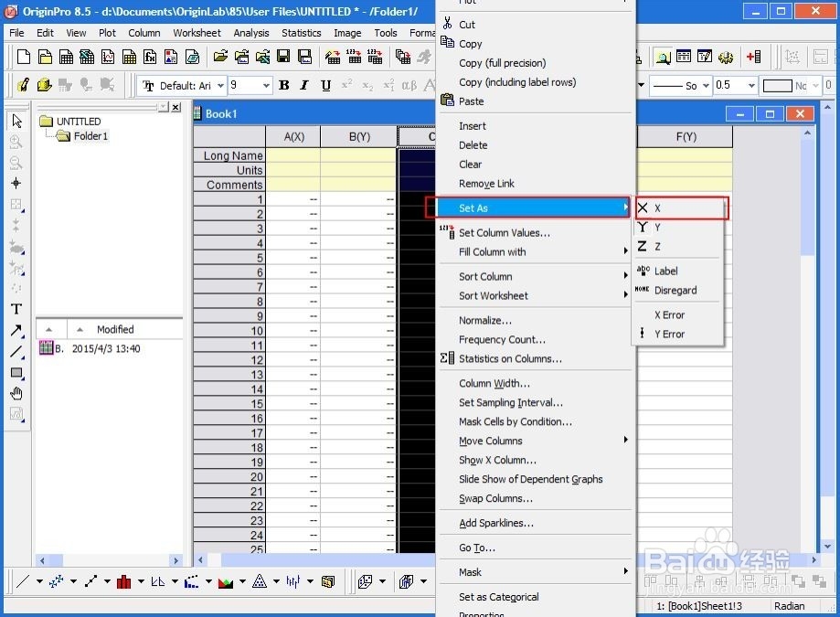Click the fill color swatch box
The height and width of the screenshot is (617, 840).
pyautogui.click(x=777, y=86)
